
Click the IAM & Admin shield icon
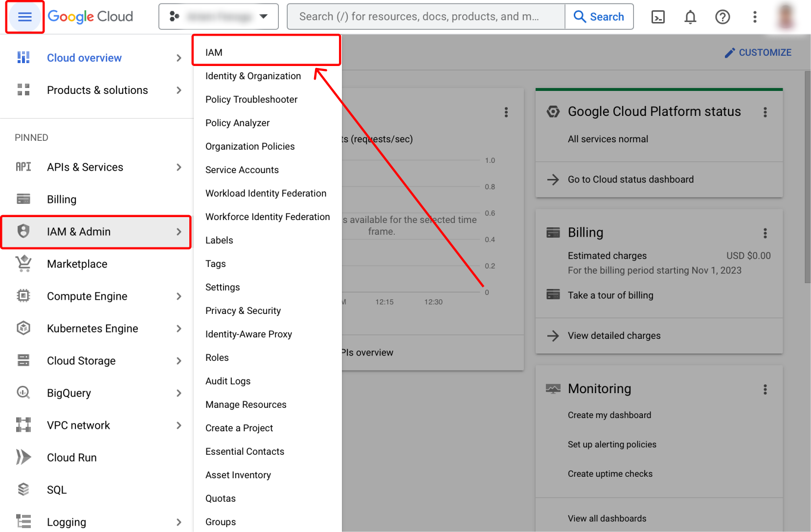pyautogui.click(x=23, y=231)
